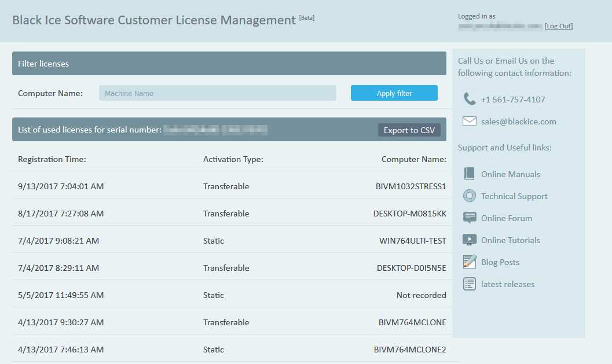
Task: Click the Computer Name column header
Action: (414, 159)
